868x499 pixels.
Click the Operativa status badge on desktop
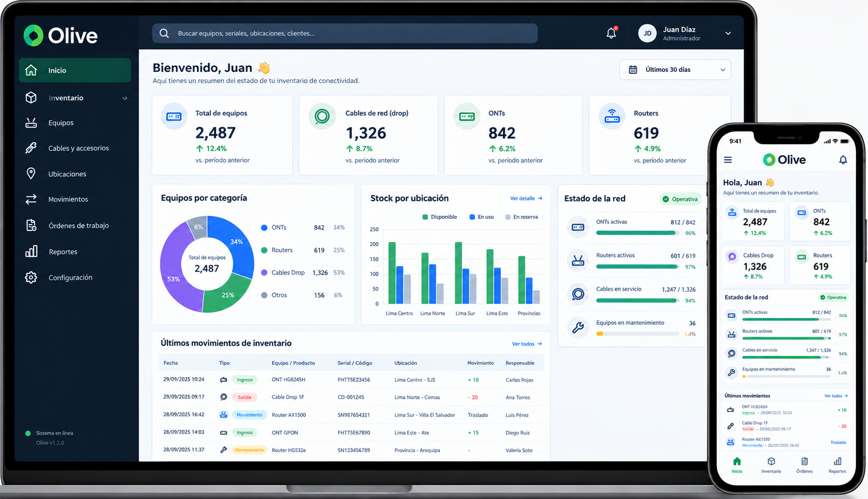point(680,199)
